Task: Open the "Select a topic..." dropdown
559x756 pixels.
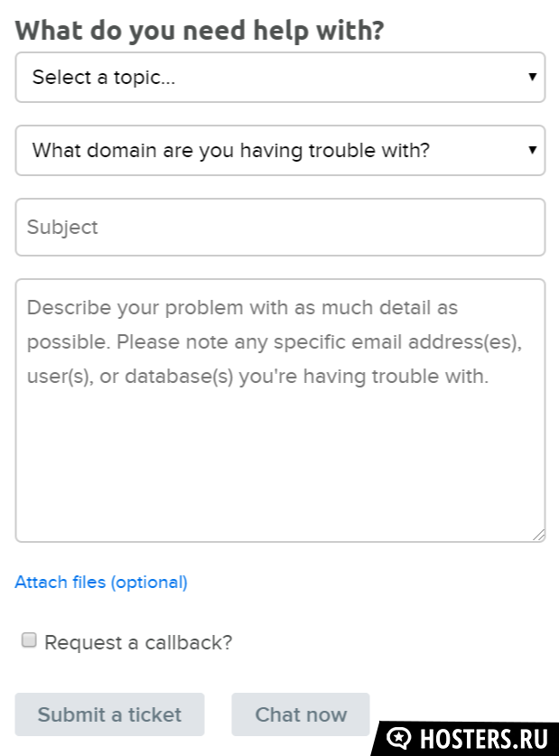Action: tap(280, 77)
